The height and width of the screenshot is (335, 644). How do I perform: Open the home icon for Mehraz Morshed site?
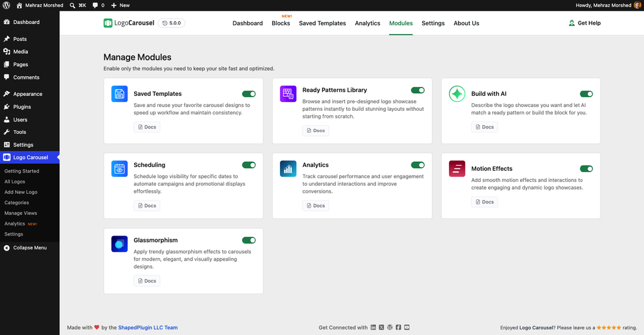[19, 5]
